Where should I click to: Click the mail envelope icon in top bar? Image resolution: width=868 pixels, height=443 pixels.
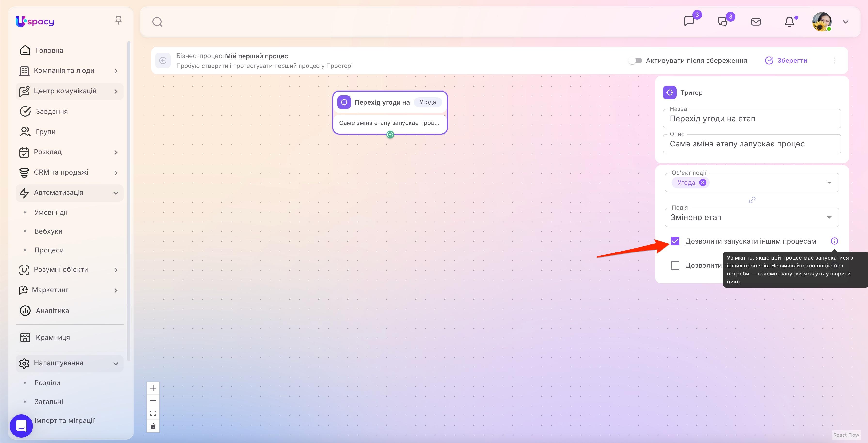click(756, 22)
